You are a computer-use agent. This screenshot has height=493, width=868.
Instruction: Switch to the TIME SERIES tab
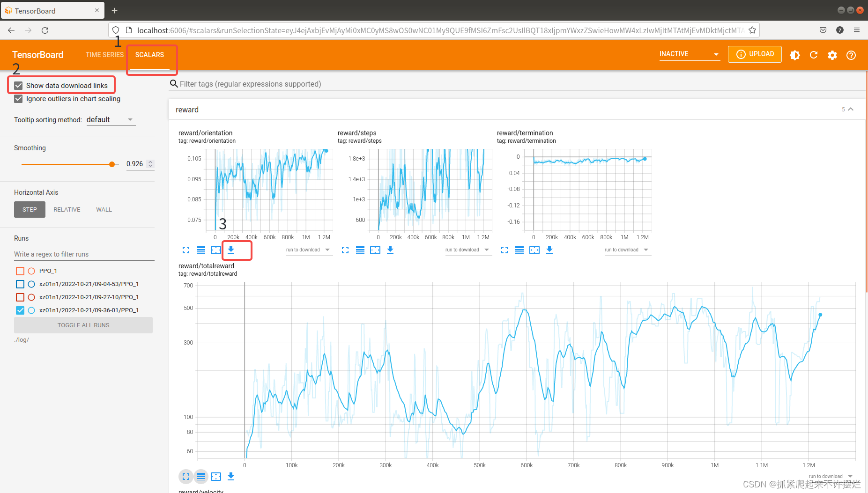click(x=104, y=55)
